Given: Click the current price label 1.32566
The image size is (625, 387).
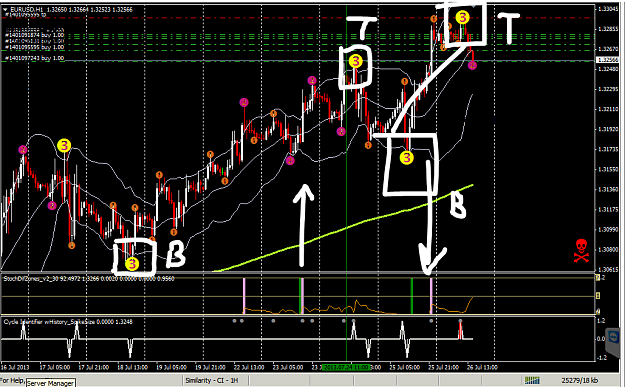Looking at the screenshot, I should 607,60.
